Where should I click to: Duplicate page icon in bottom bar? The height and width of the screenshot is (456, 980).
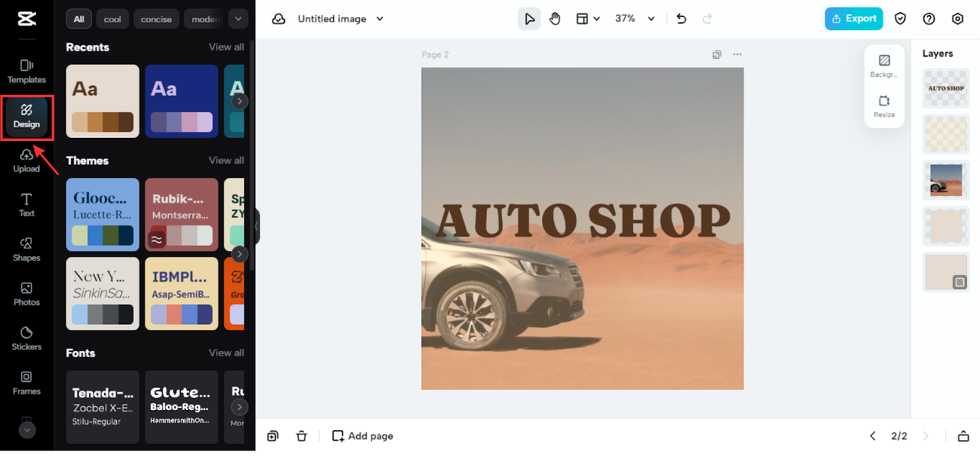[x=273, y=436]
